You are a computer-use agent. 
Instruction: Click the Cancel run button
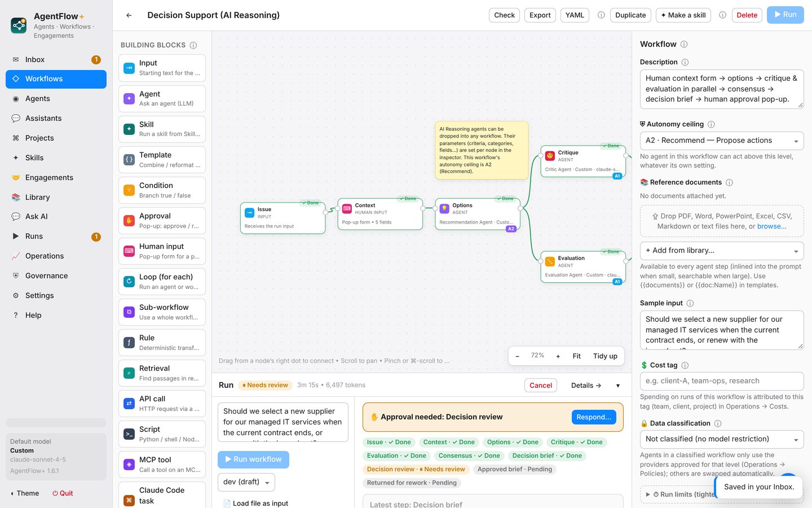click(x=541, y=386)
